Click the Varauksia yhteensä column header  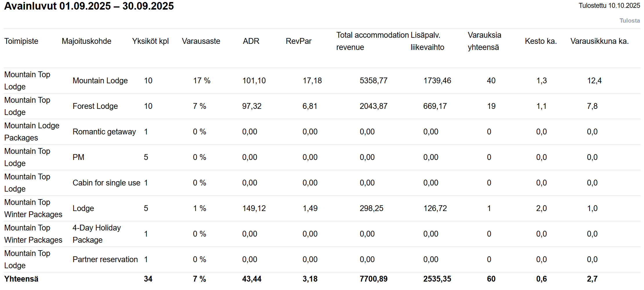tap(484, 41)
